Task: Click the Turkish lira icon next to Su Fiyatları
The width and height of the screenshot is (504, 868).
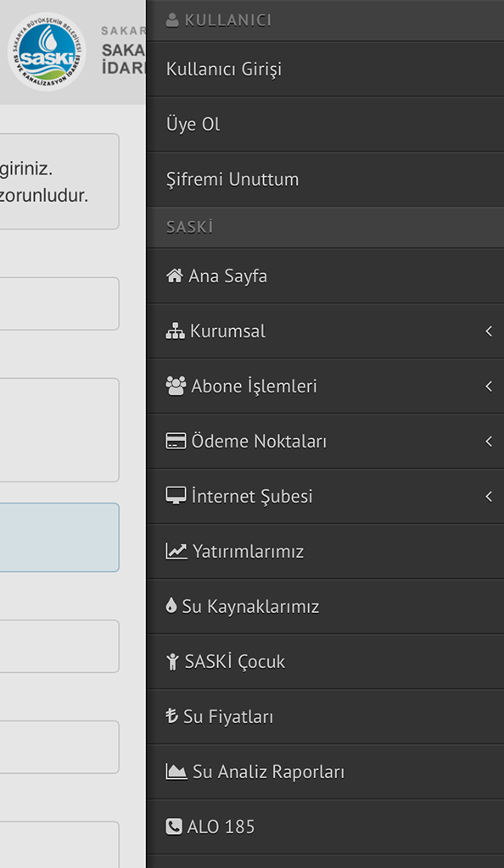Action: 175,716
